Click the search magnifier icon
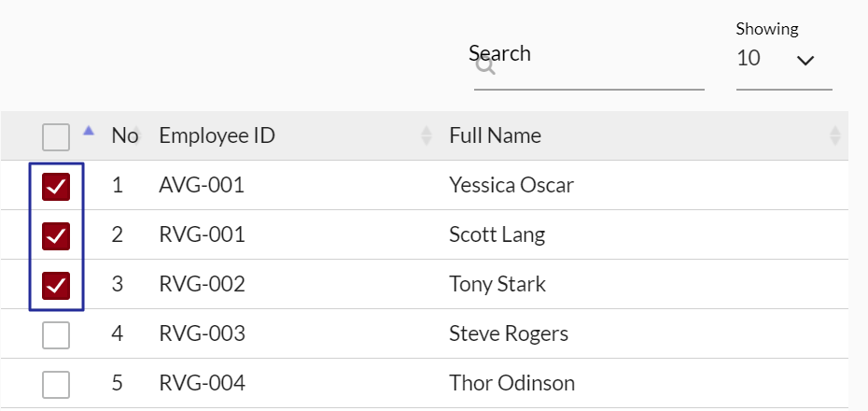The width and height of the screenshot is (868, 411). [x=485, y=66]
